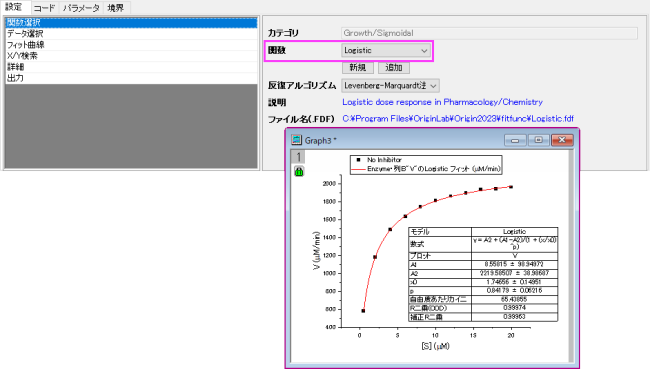The width and height of the screenshot is (650, 369).
Task: Open the パラメータ tab
Action: (x=81, y=8)
